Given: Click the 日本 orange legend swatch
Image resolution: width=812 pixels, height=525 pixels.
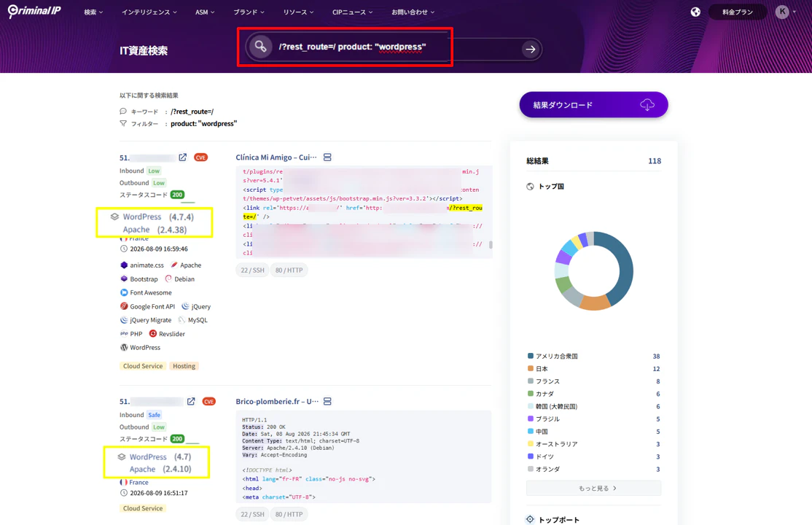Looking at the screenshot, I should 531,368.
